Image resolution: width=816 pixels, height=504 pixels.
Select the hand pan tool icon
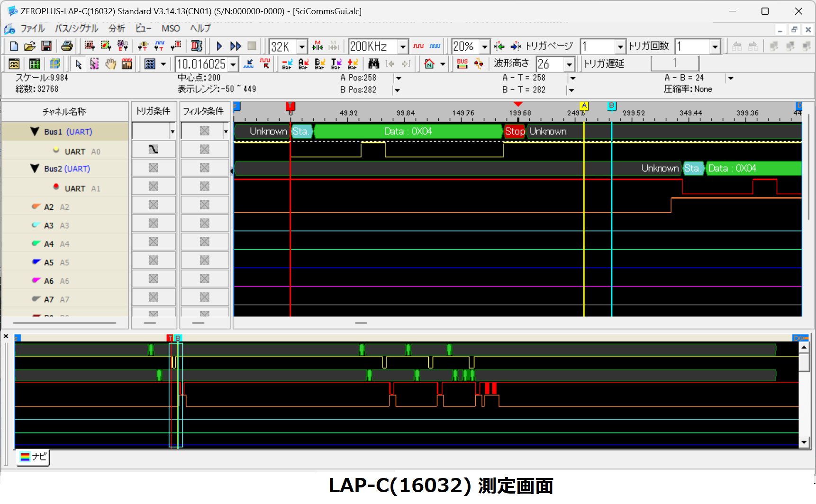pos(110,63)
